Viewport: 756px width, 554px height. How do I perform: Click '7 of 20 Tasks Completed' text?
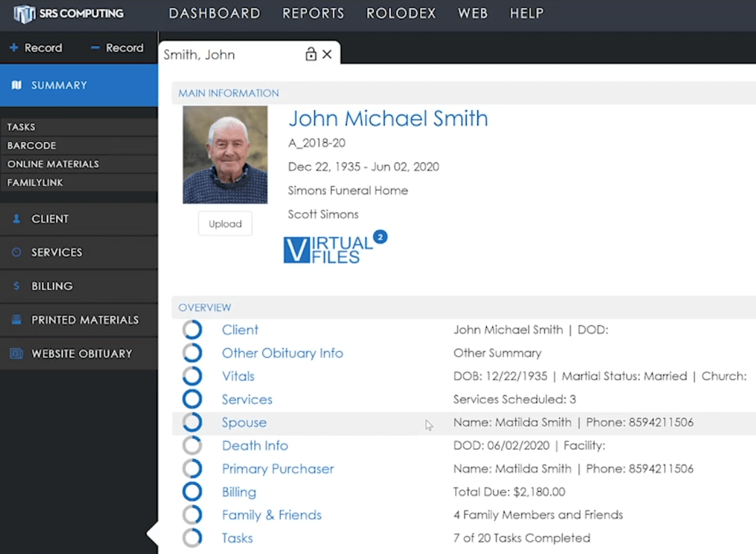(x=521, y=538)
